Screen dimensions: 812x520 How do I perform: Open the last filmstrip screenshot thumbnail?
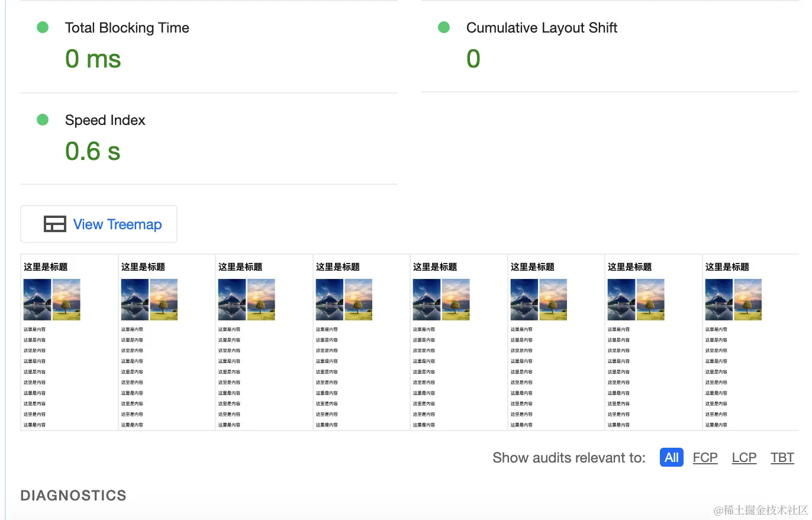(750, 342)
